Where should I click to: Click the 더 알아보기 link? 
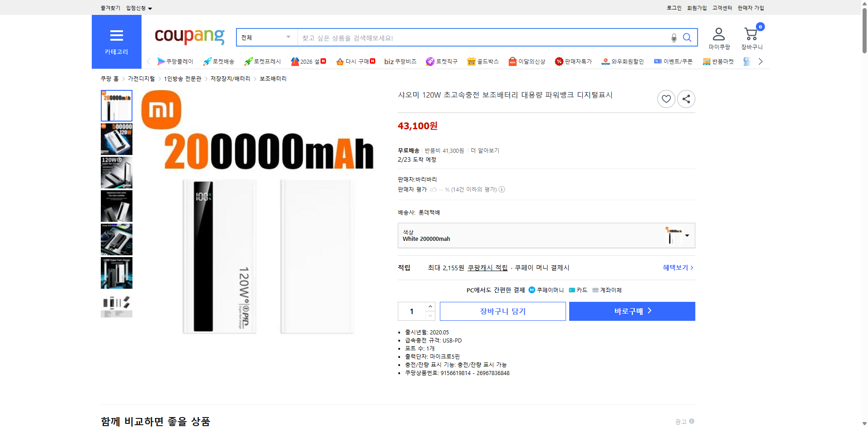[x=484, y=150]
